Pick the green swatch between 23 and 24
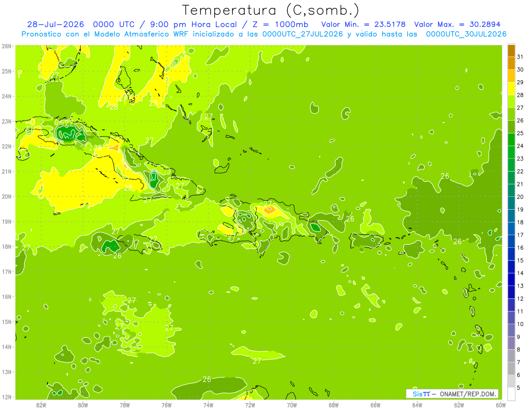 click(511, 153)
